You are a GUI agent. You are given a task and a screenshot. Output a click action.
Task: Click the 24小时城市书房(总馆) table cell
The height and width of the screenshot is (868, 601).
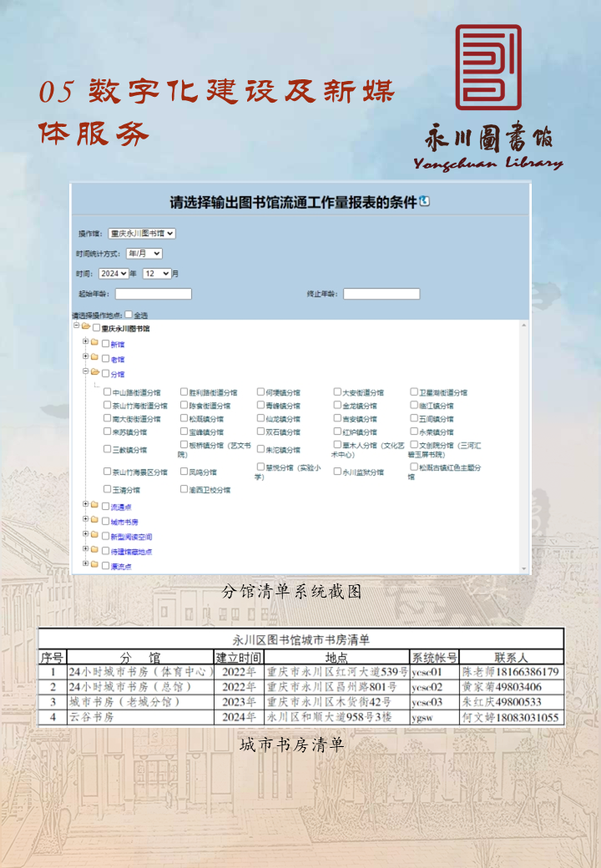[x=140, y=687]
